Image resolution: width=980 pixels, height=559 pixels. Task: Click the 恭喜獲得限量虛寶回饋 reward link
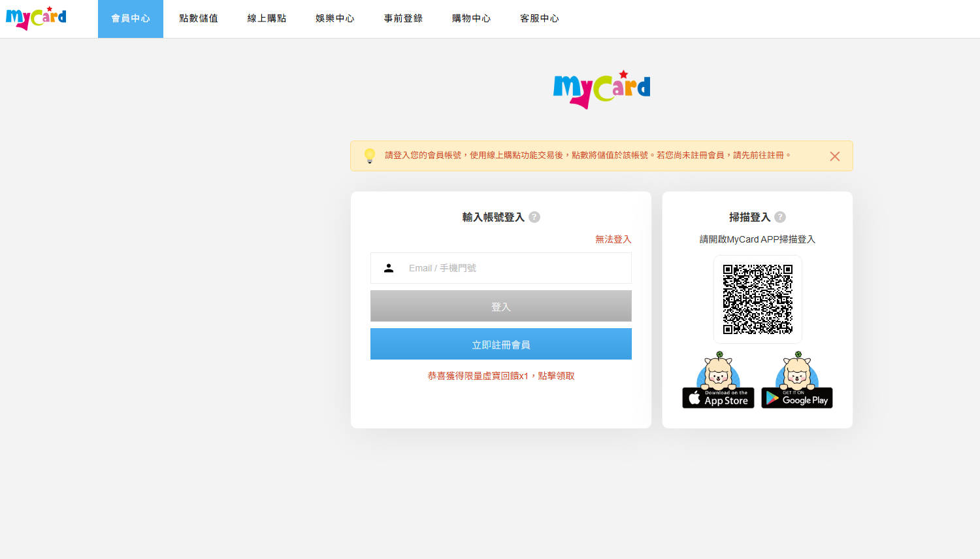coord(500,376)
